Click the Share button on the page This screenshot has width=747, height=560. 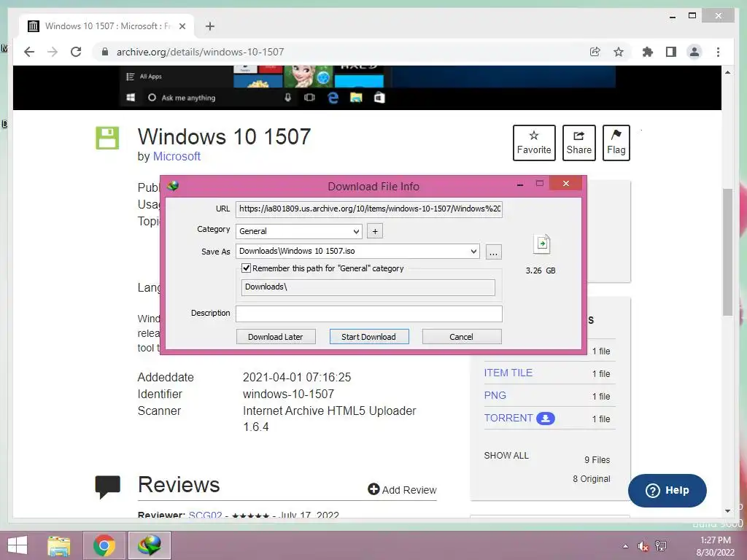(x=578, y=143)
